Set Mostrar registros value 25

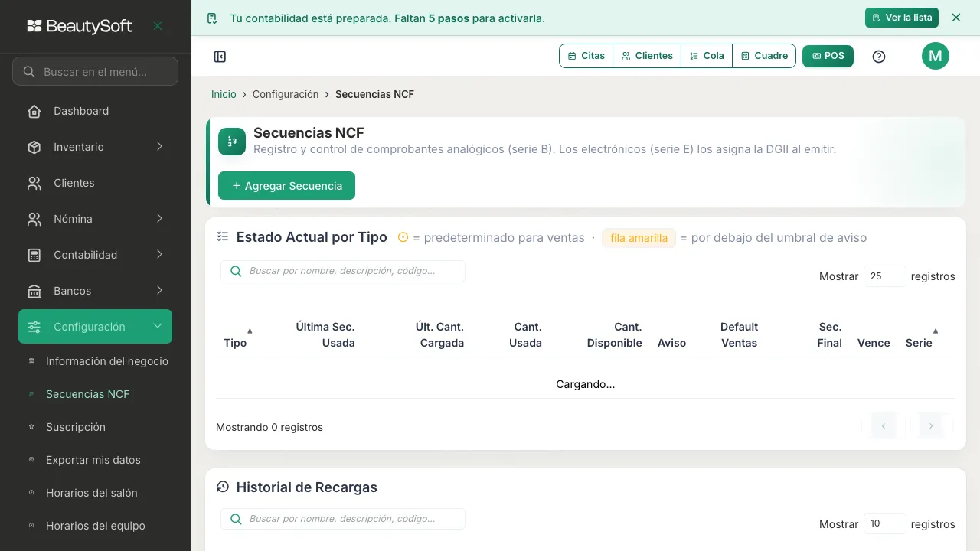point(885,276)
